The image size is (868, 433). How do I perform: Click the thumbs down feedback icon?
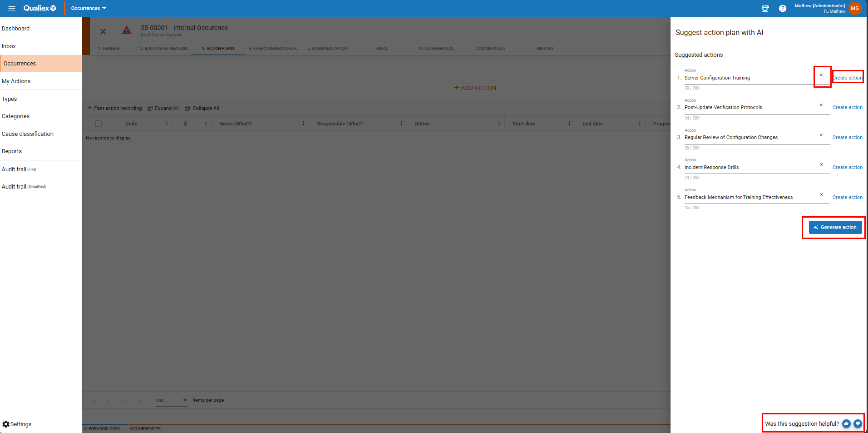[858, 423]
